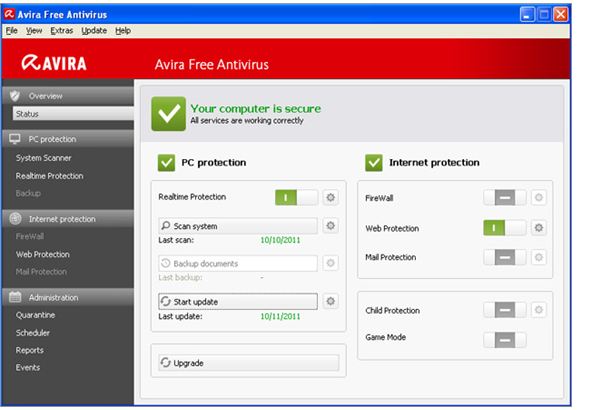Open Reports in sidebar
Screen dimensions: 591x410
click(x=29, y=350)
